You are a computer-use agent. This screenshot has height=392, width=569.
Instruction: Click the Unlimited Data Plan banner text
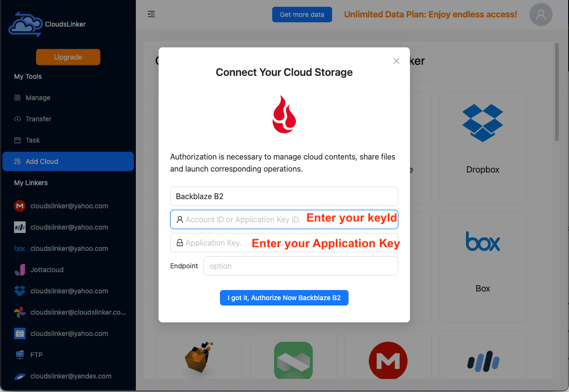coord(430,15)
